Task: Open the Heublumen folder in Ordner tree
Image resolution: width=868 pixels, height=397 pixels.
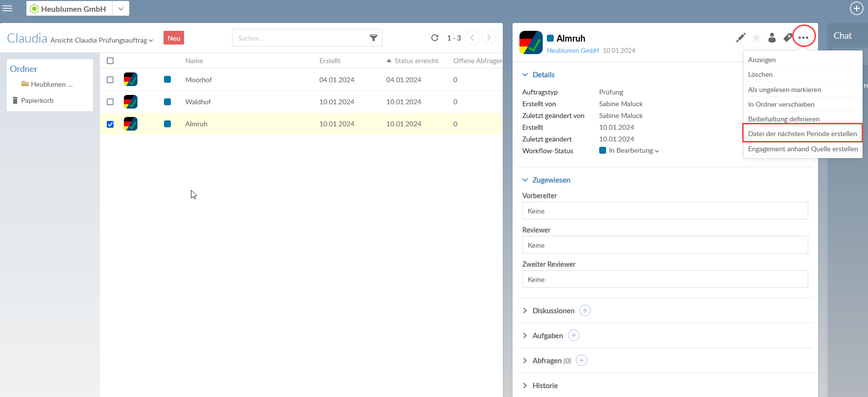Action: [x=47, y=84]
